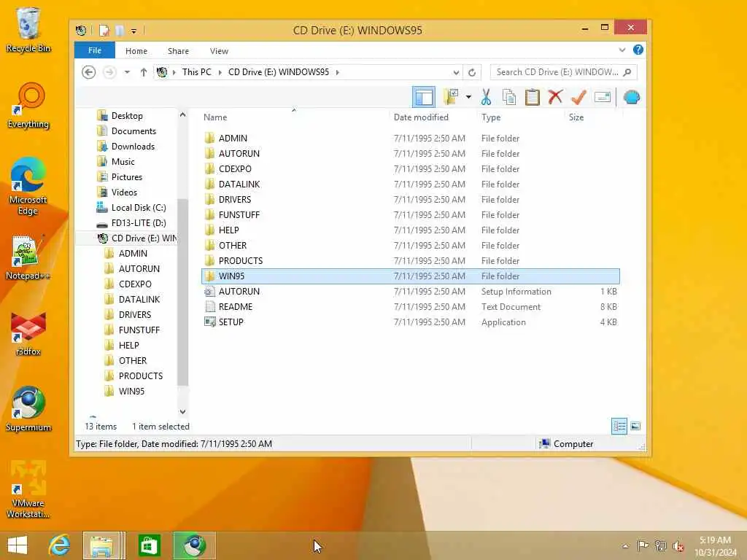Open the Windows Start button
This screenshot has height=560, width=747.
coord(18,545)
